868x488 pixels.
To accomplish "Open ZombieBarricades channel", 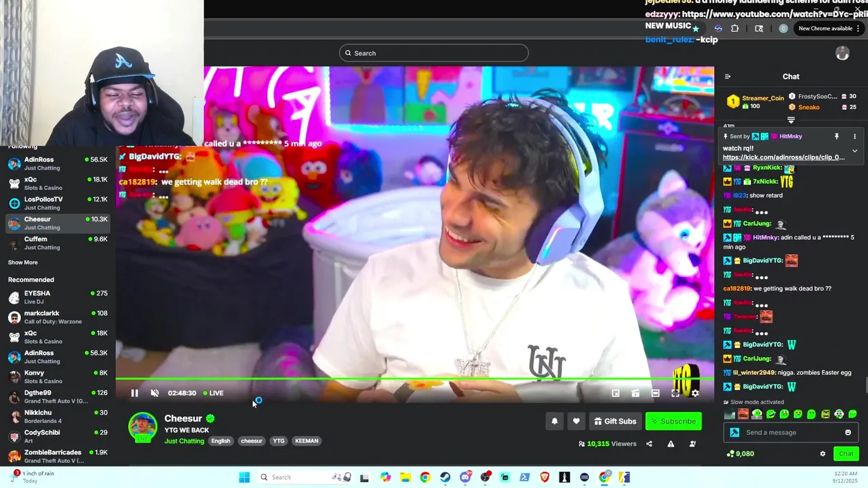I will 58,456.
